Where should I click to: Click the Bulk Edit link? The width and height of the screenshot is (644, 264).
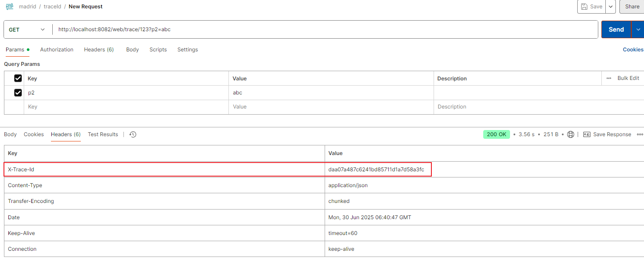pos(628,78)
